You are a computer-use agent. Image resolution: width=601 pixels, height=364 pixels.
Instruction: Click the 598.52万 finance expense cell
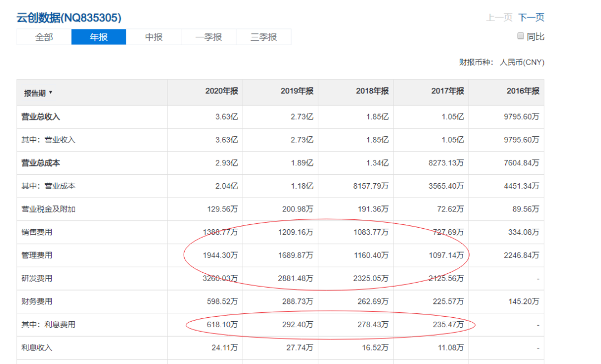click(x=223, y=302)
